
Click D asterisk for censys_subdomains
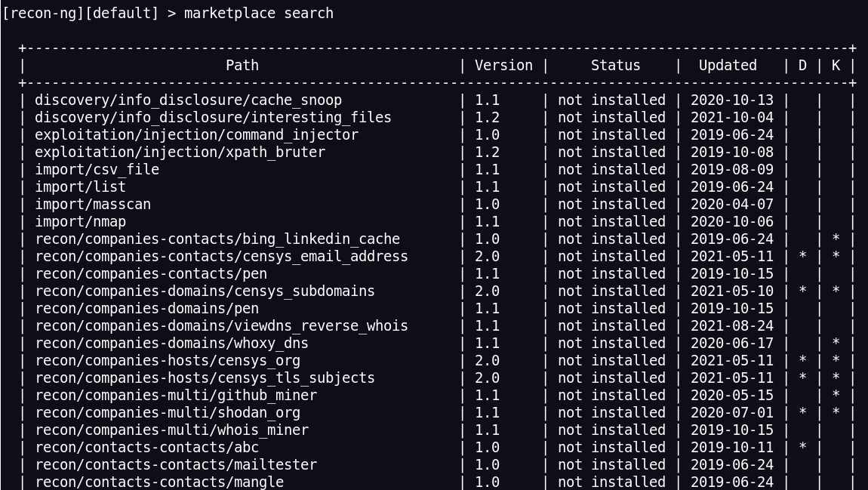point(802,290)
